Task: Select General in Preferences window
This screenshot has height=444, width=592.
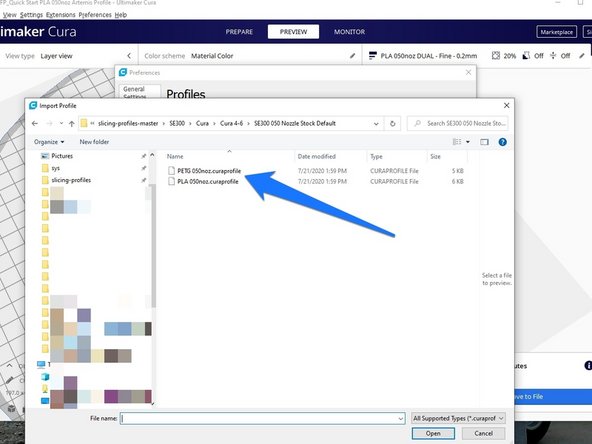Action: (x=134, y=89)
